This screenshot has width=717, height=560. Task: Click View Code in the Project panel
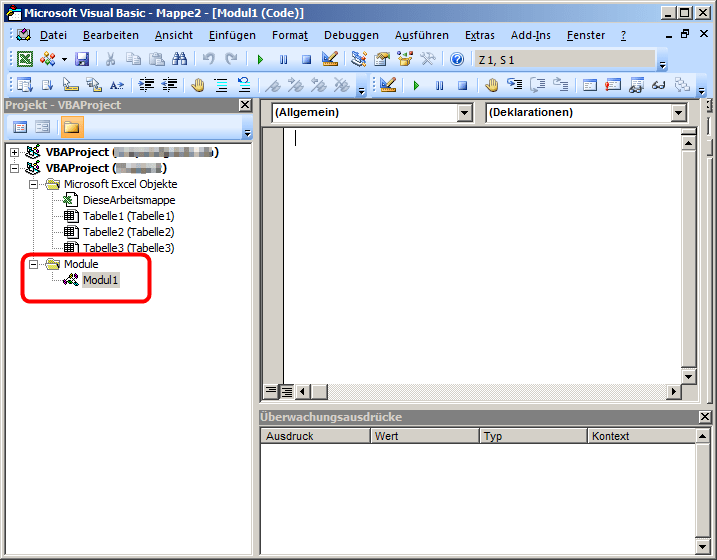coord(20,127)
